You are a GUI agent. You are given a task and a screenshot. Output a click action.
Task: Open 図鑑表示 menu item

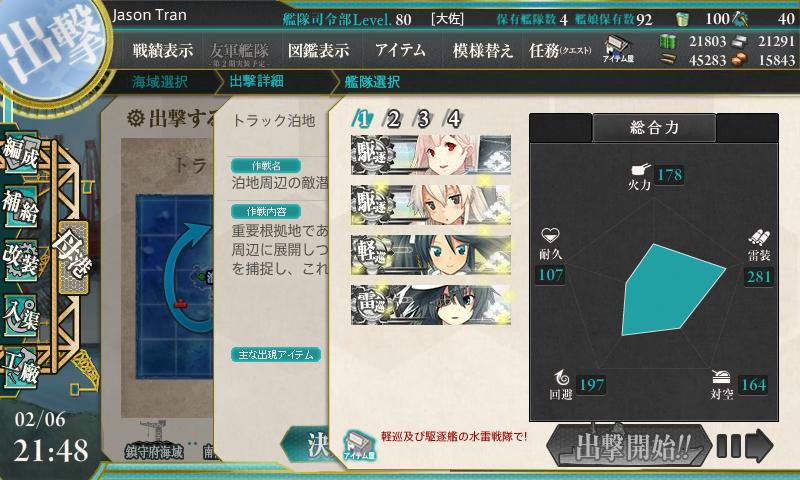[x=319, y=50]
